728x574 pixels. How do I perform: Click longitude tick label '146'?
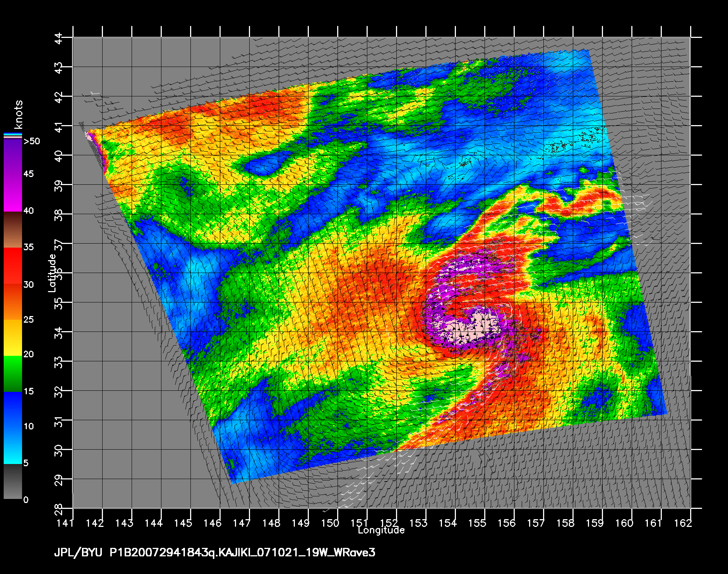212,523
